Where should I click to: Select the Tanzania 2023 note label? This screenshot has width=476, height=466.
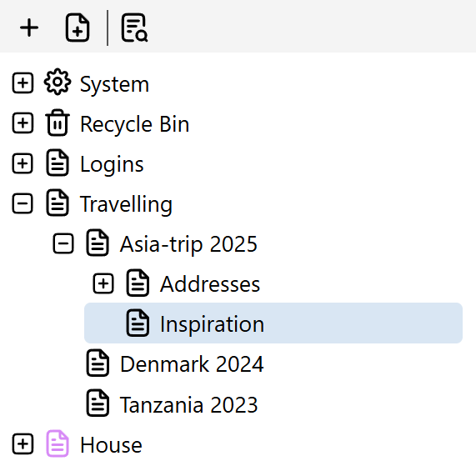(x=189, y=404)
